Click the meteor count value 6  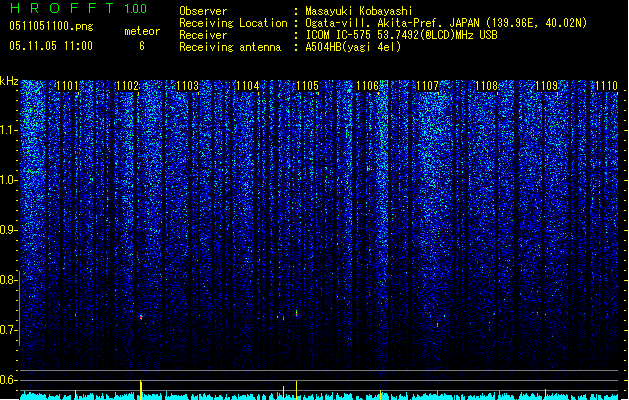coord(142,46)
